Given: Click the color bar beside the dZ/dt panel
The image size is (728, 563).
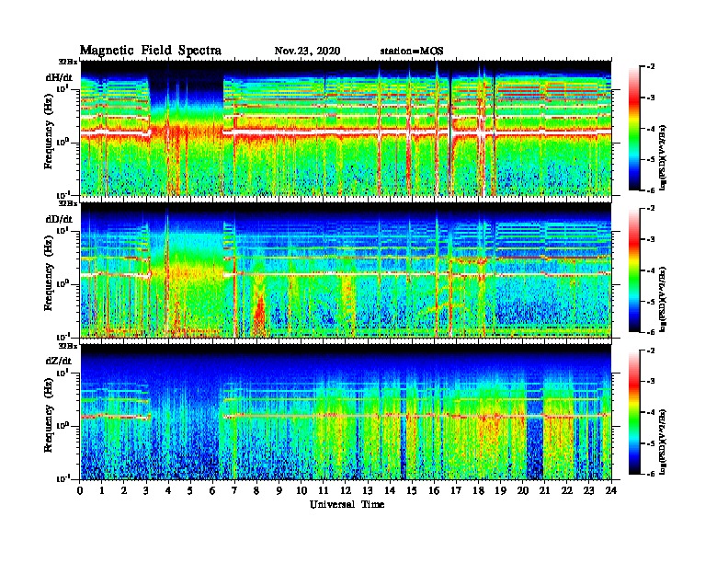Looking at the screenshot, I should pyautogui.click(x=634, y=412).
